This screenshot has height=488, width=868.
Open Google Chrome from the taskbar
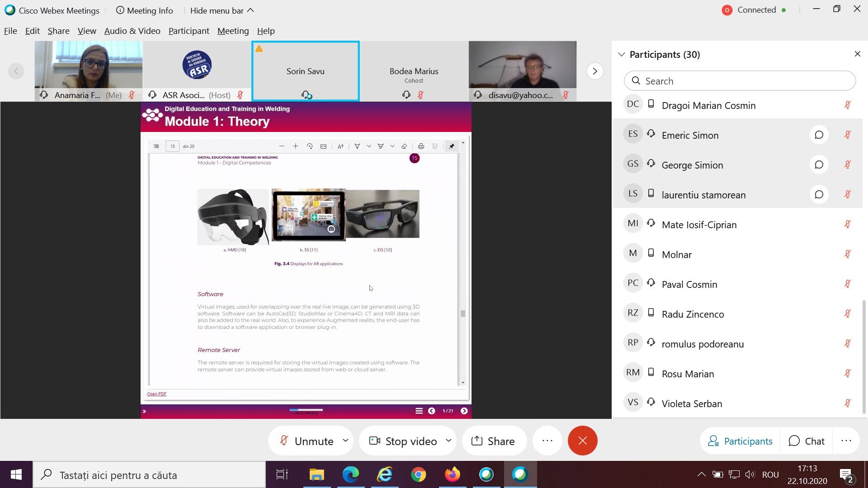pyautogui.click(x=418, y=474)
